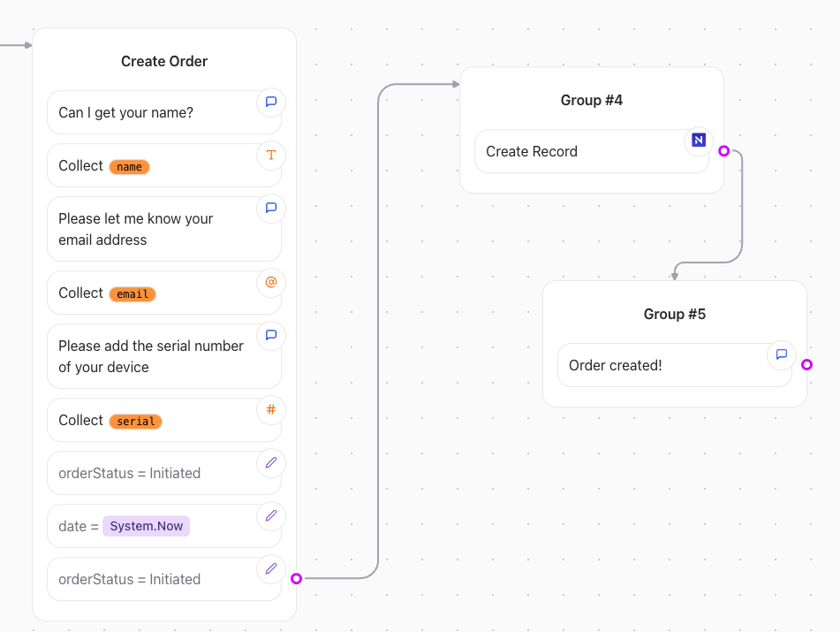Select the Create Order group title

(164, 61)
